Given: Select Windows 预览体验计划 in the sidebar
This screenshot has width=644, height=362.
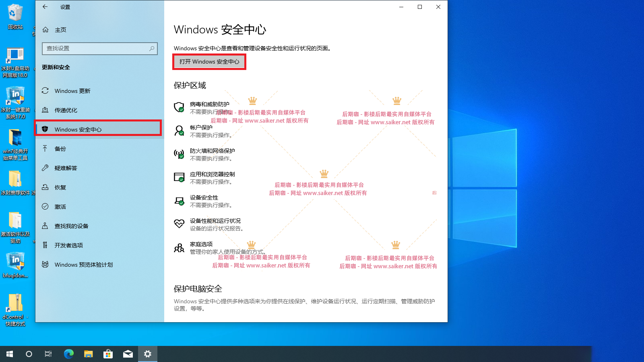Looking at the screenshot, I should [x=100, y=264].
